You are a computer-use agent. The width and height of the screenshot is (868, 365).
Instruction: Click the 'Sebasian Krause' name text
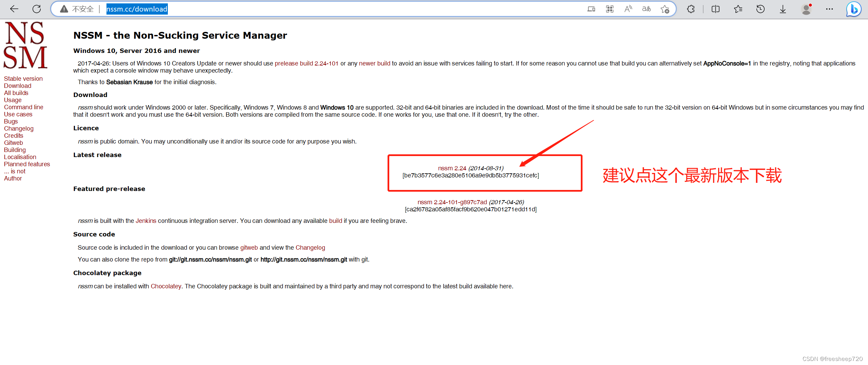(130, 82)
